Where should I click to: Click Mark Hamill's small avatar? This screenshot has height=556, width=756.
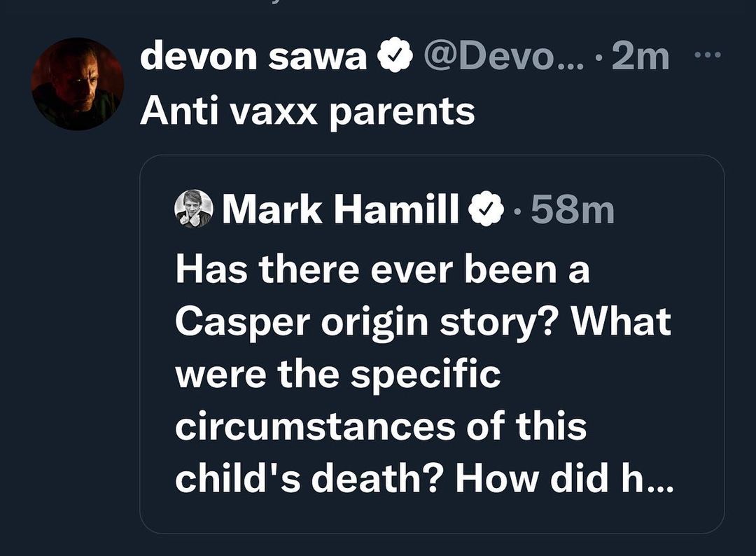tap(194, 209)
